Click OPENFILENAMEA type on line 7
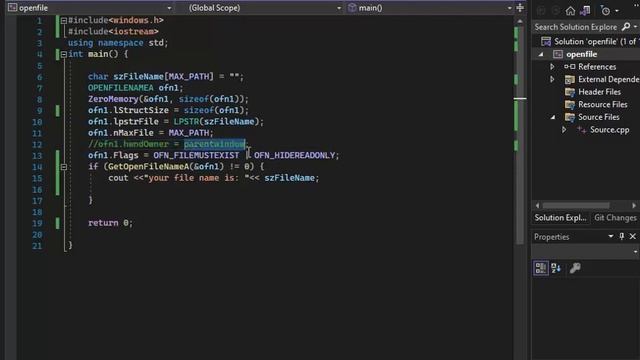The image size is (640, 360). click(121, 88)
